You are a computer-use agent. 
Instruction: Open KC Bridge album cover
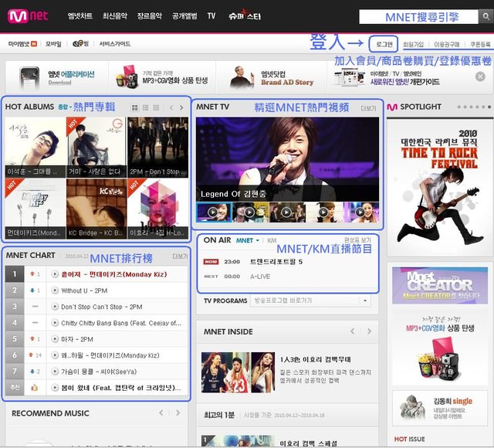tap(96, 209)
